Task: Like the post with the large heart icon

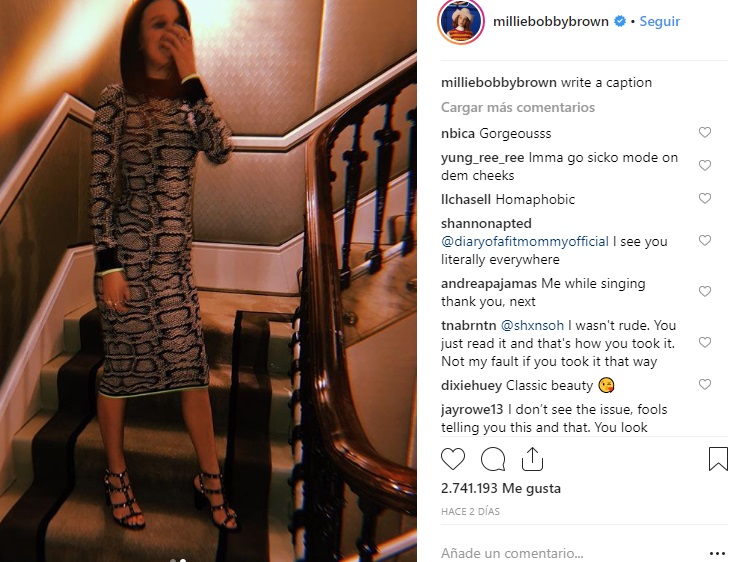Action: 453,459
